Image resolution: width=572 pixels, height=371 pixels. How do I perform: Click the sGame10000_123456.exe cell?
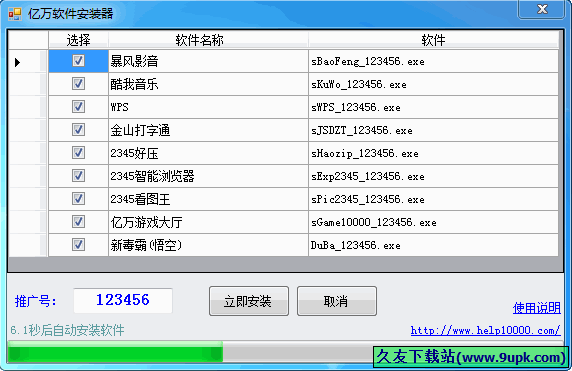tap(433, 222)
